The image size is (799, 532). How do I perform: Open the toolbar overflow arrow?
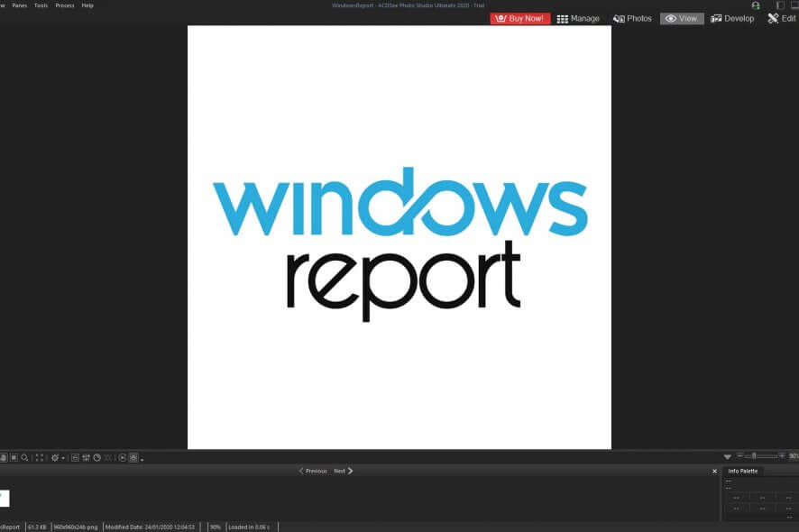point(142,459)
